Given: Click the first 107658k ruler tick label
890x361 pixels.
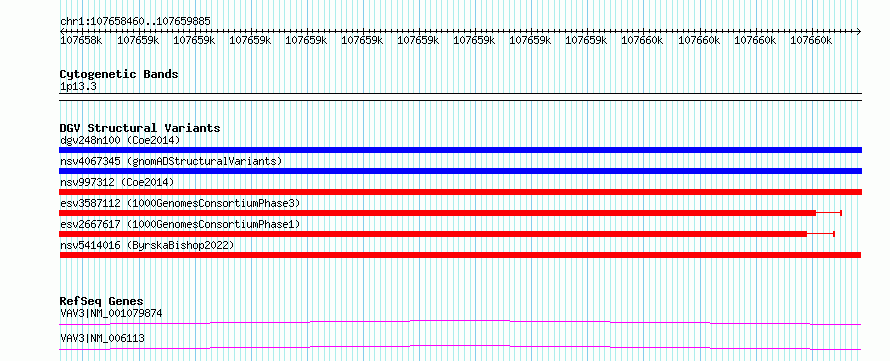Looking at the screenshot, I should point(81,40).
